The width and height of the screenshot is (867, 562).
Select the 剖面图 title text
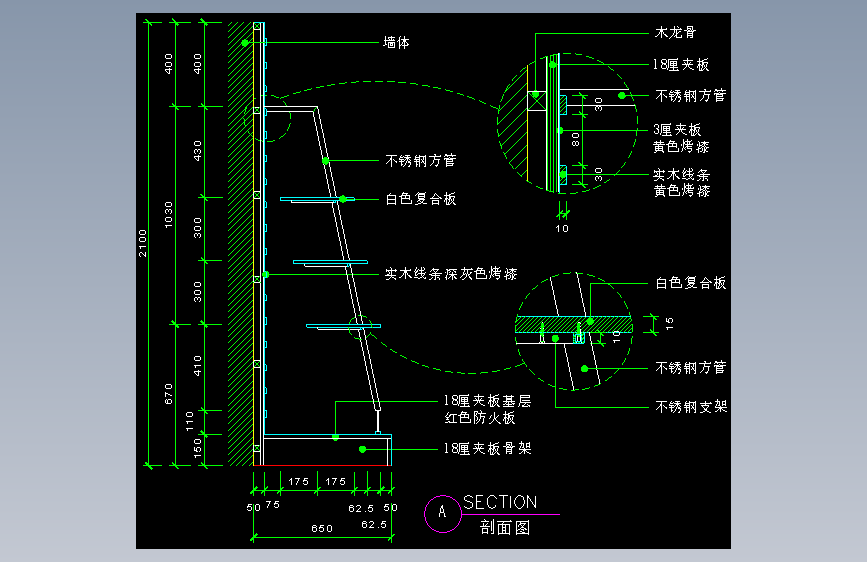pos(505,527)
